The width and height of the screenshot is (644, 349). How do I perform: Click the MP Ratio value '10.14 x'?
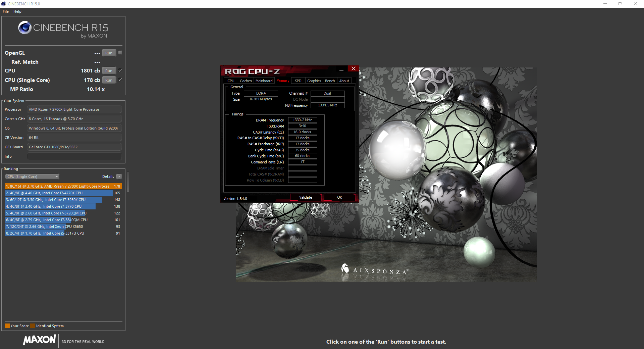point(96,89)
